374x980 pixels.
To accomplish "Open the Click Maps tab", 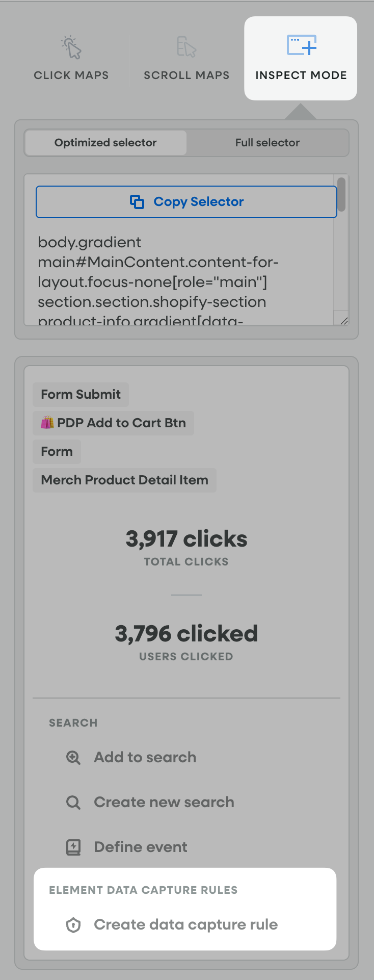I will pos(71,75).
